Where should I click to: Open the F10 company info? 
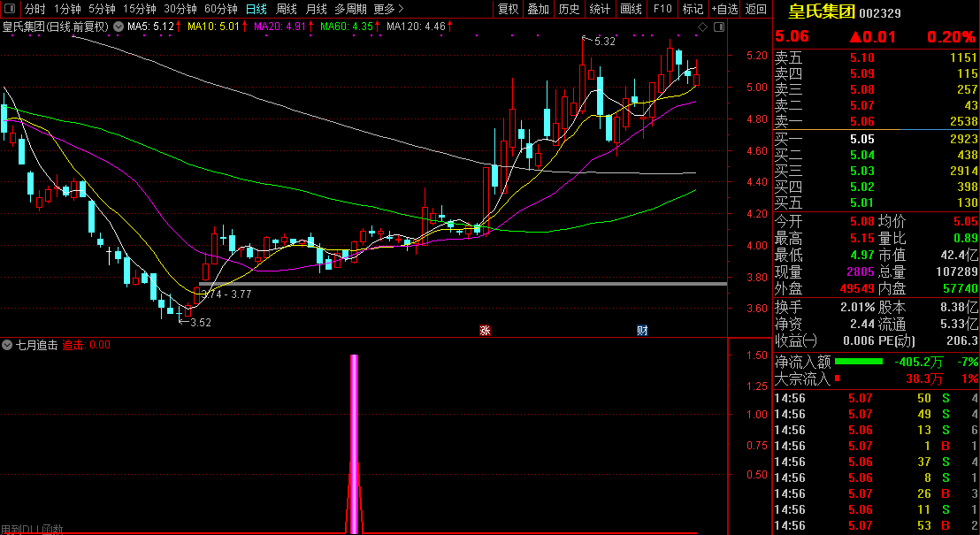662,9
